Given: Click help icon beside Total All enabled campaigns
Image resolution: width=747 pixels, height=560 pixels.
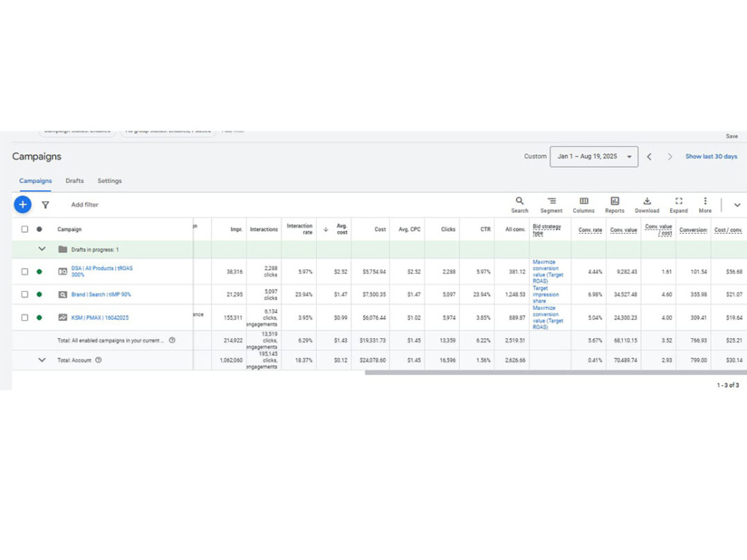Looking at the screenshot, I should tap(173, 340).
